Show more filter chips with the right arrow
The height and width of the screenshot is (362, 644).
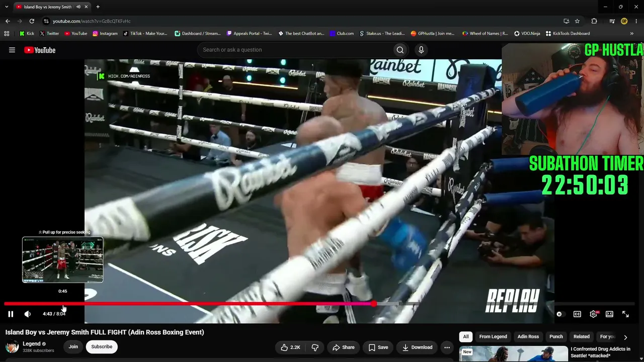click(x=625, y=337)
